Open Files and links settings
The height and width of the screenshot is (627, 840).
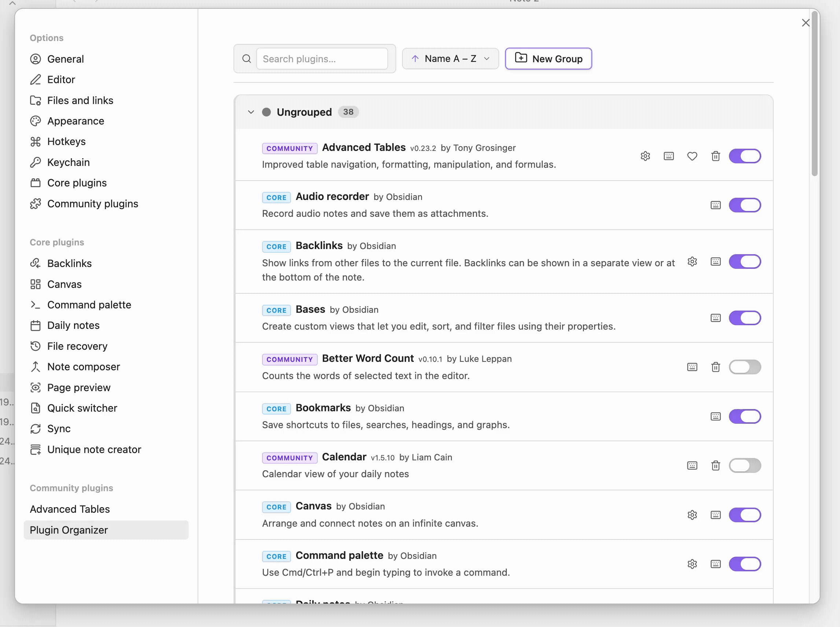pyautogui.click(x=106, y=100)
